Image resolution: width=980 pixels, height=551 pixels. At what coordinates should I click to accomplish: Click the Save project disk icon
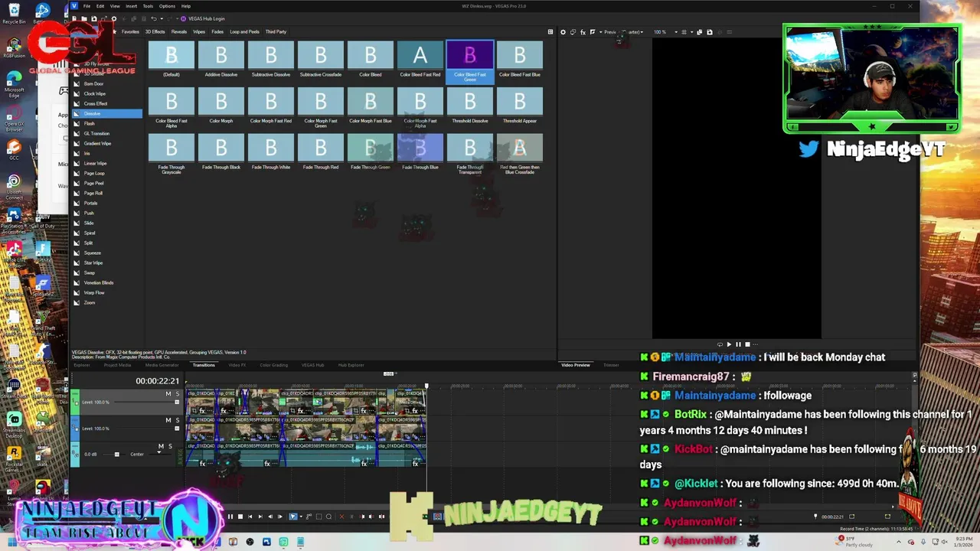coord(94,18)
